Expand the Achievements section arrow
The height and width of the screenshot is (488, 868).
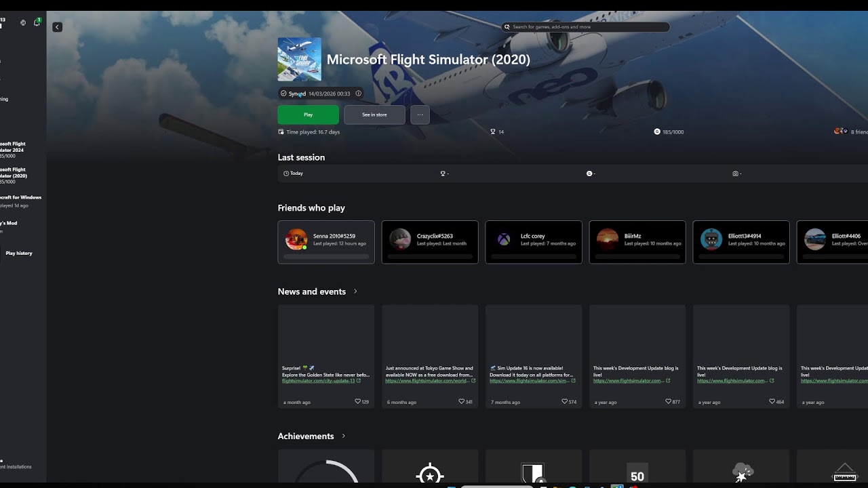(x=344, y=436)
